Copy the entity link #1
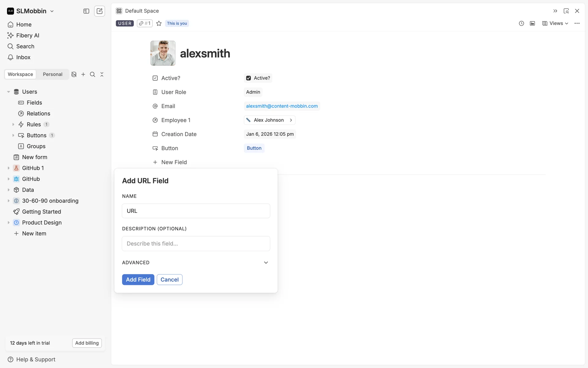This screenshot has height=368, width=588. 145,23
